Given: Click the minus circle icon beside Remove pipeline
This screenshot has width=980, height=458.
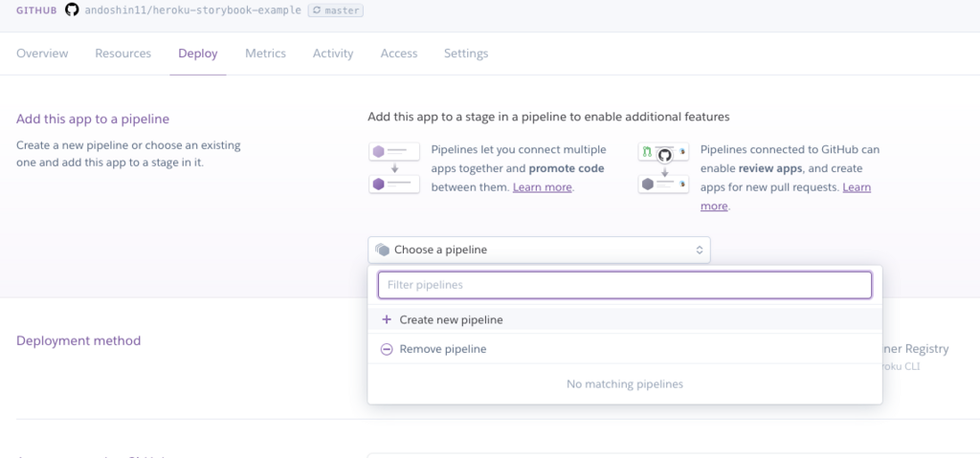Looking at the screenshot, I should click(387, 350).
